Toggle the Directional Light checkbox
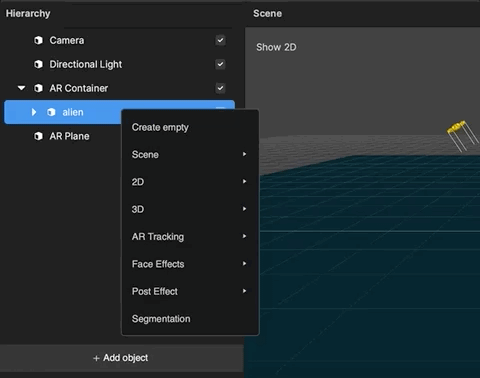The height and width of the screenshot is (378, 480). tap(220, 64)
